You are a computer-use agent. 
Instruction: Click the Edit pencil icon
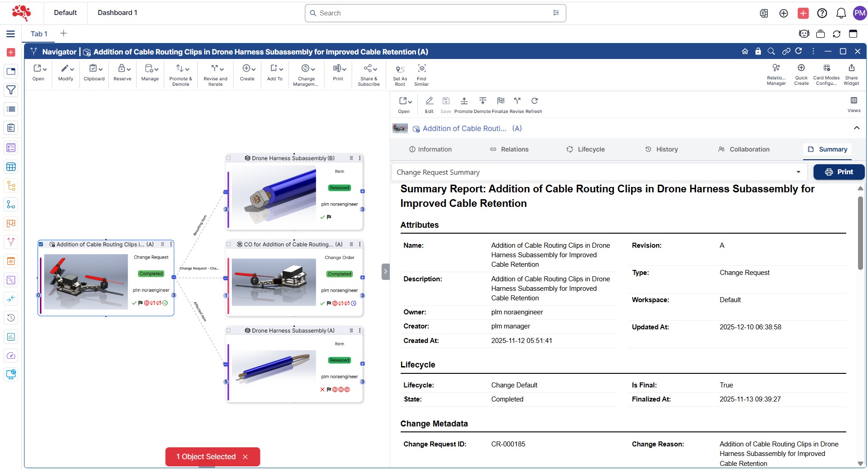[429, 101]
